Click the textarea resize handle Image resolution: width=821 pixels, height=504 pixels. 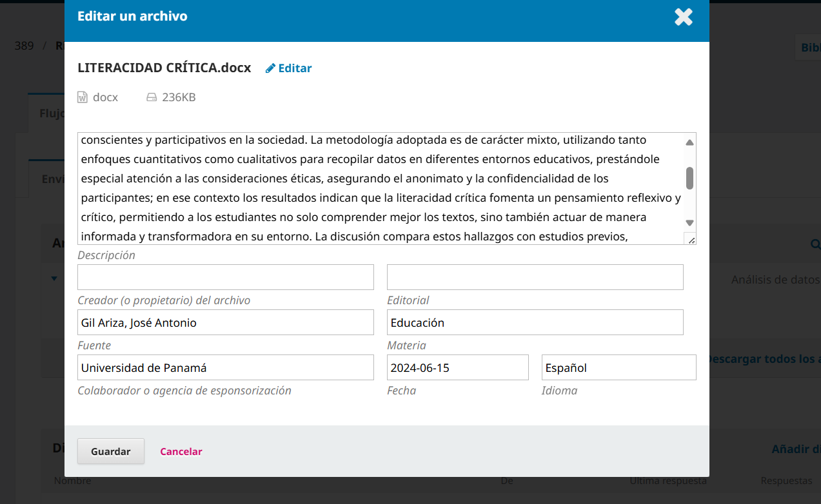[x=691, y=240]
